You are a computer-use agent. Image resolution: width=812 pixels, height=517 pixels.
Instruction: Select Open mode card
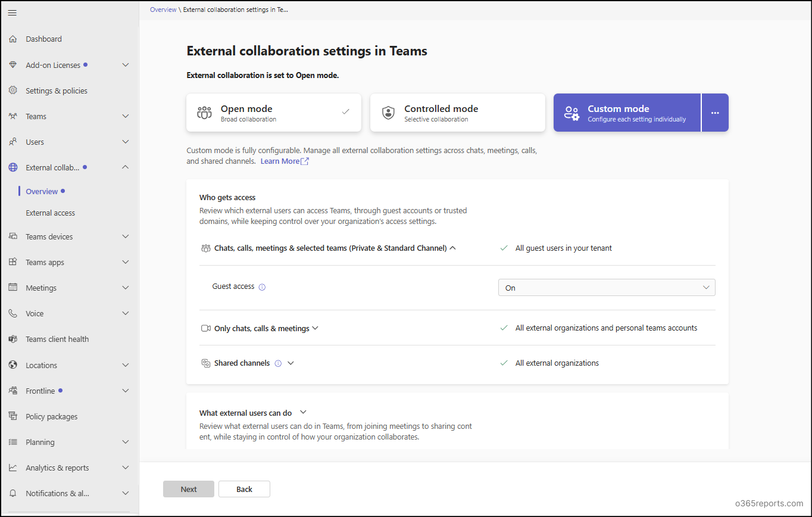tap(274, 113)
